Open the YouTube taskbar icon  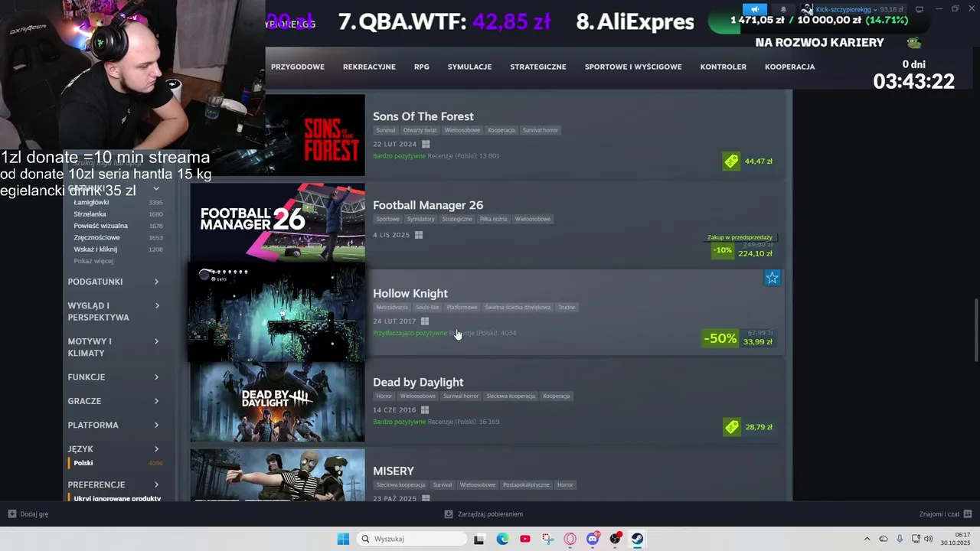pos(524,539)
